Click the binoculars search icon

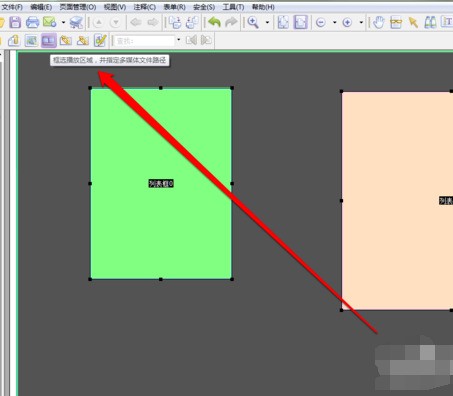(x=430, y=22)
